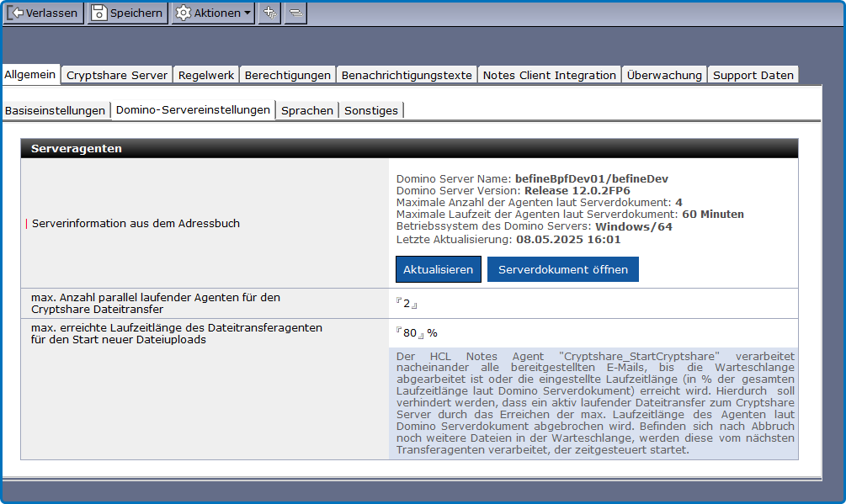
Task: Open the Überwachung tab
Action: pos(664,75)
